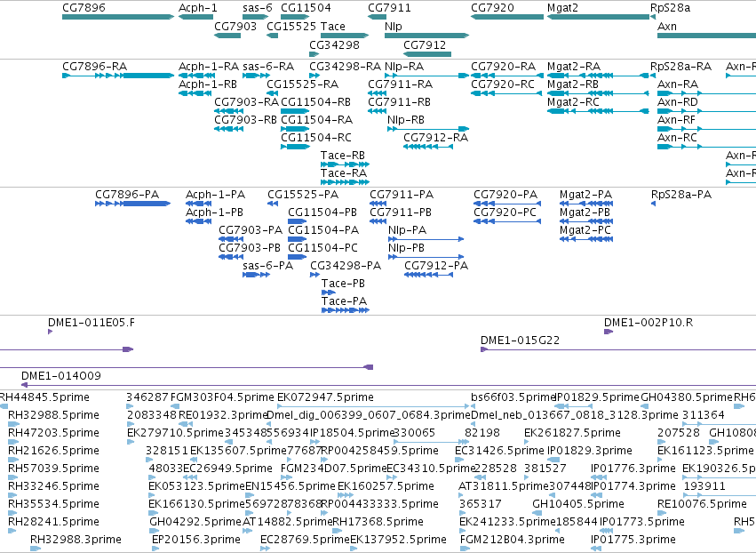Select the EK135607.5prime EST label
The image size is (756, 553).
pos(238,451)
